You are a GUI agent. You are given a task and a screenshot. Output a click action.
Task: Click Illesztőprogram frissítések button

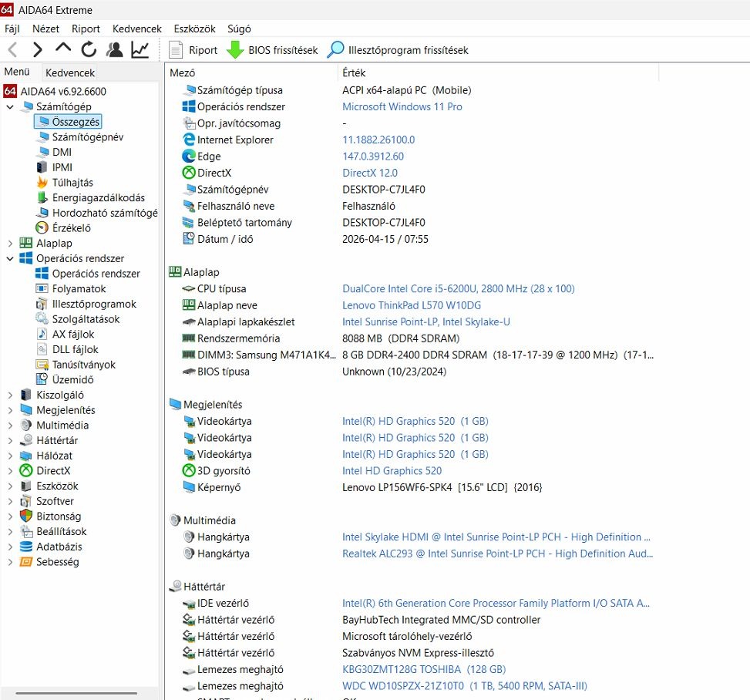(398, 50)
